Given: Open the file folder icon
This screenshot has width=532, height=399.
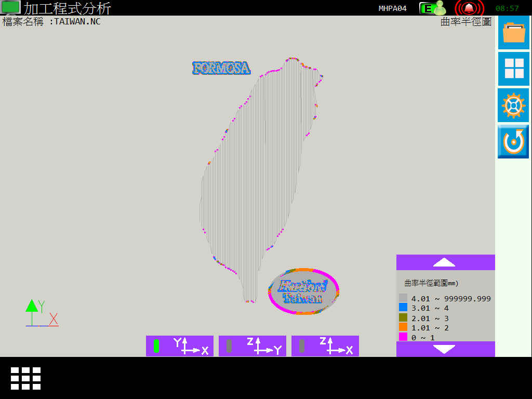Looking at the screenshot, I should 514,33.
